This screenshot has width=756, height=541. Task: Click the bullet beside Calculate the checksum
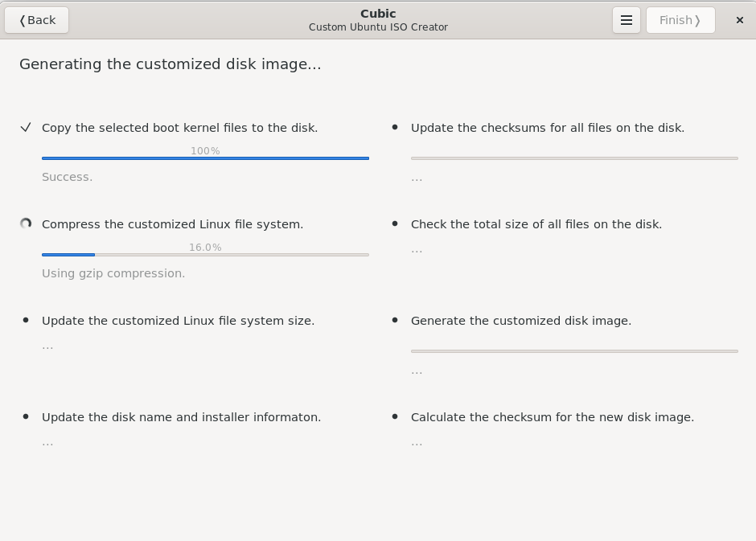(x=395, y=417)
